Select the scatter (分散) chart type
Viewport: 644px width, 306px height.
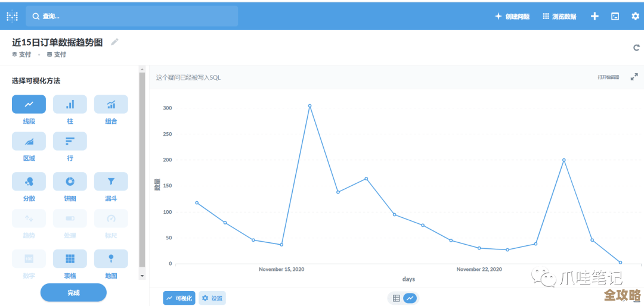29,182
